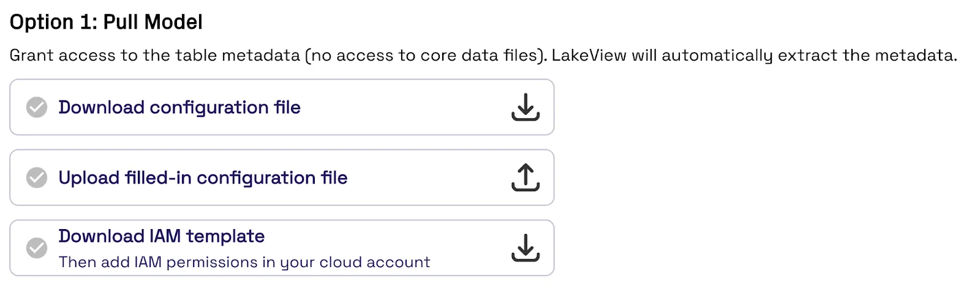Toggle checkmark circle beside Upload filled-in configuration file
This screenshot has width=980, height=294.
coord(37,178)
